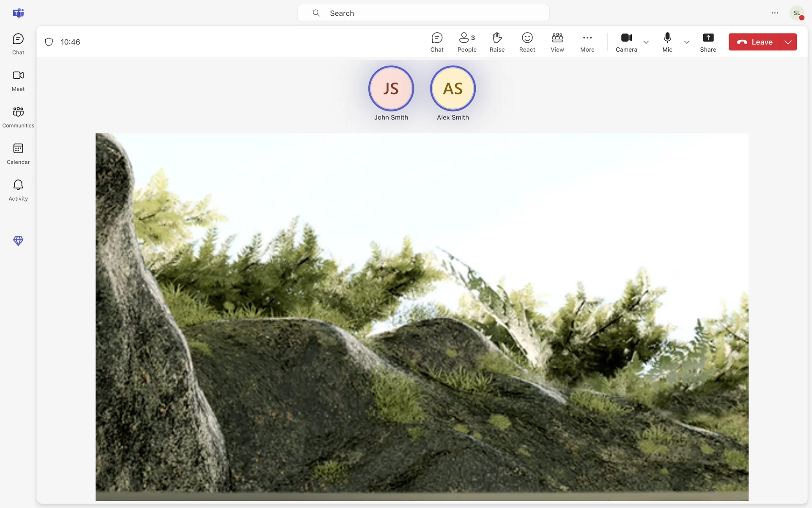Open the React emoji menu

pos(527,42)
